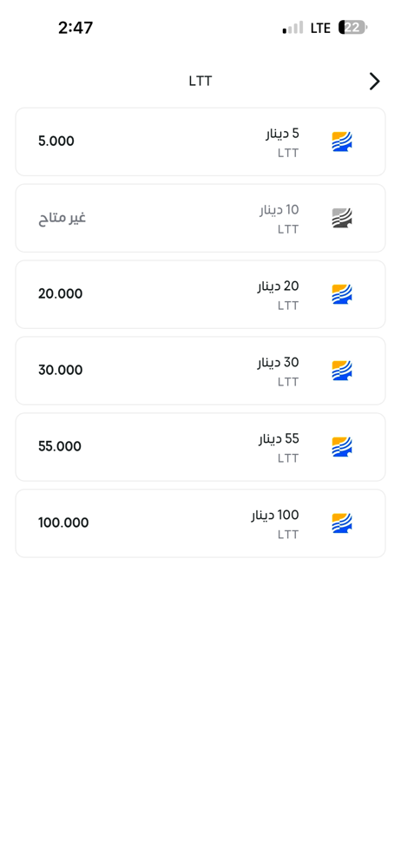
Task: Click the LTT logo on 100 dinar card
Action: click(342, 523)
